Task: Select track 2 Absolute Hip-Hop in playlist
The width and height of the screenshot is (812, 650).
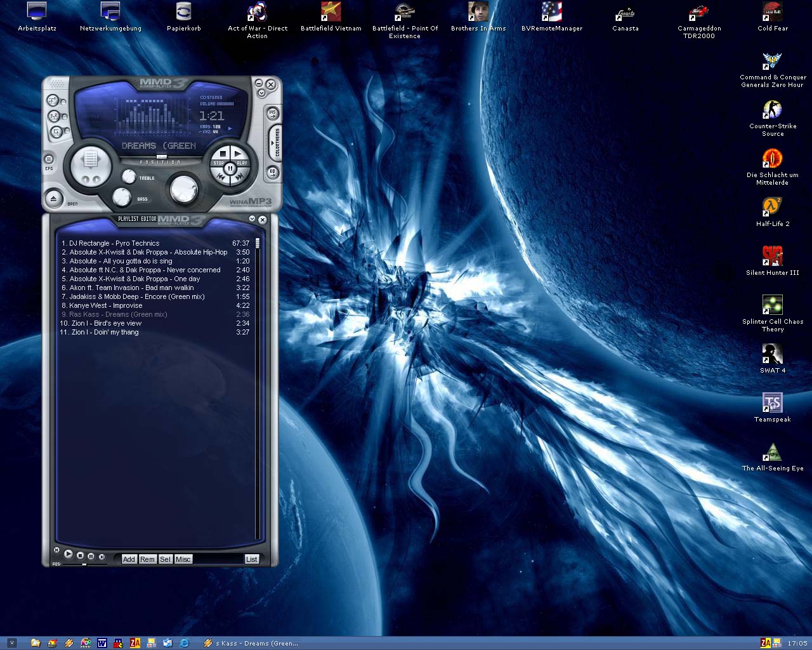Action: click(155, 252)
